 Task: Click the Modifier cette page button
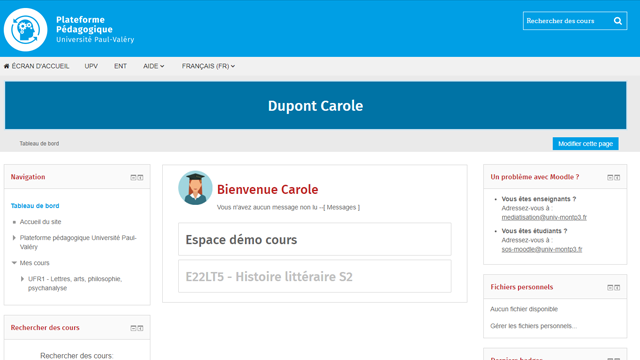(585, 144)
